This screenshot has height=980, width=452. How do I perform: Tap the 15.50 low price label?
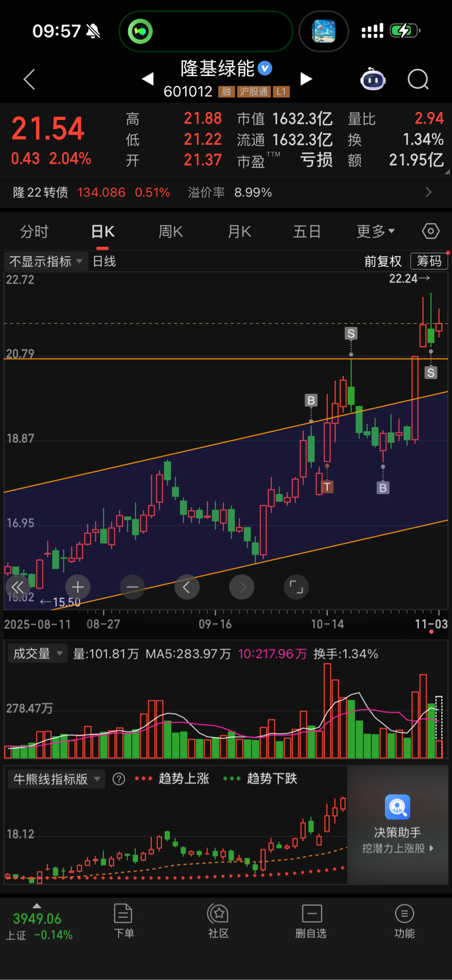pyautogui.click(x=60, y=602)
